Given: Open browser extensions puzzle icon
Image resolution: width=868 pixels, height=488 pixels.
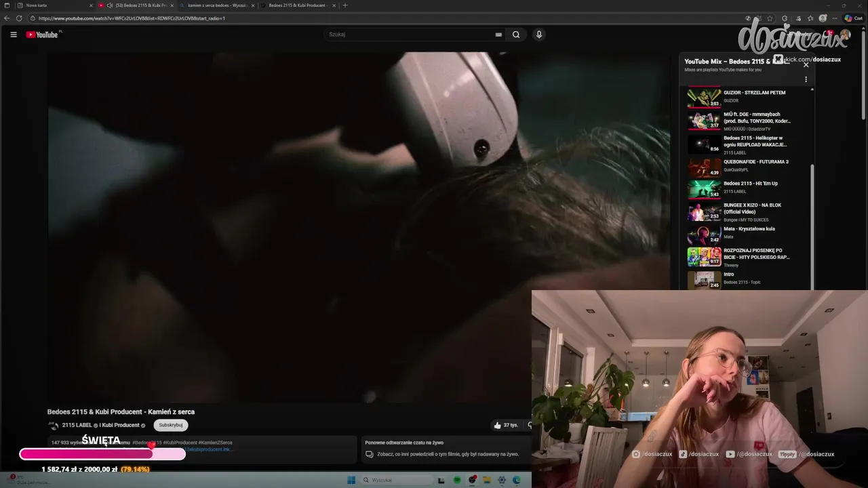Looking at the screenshot, I should tap(785, 18).
